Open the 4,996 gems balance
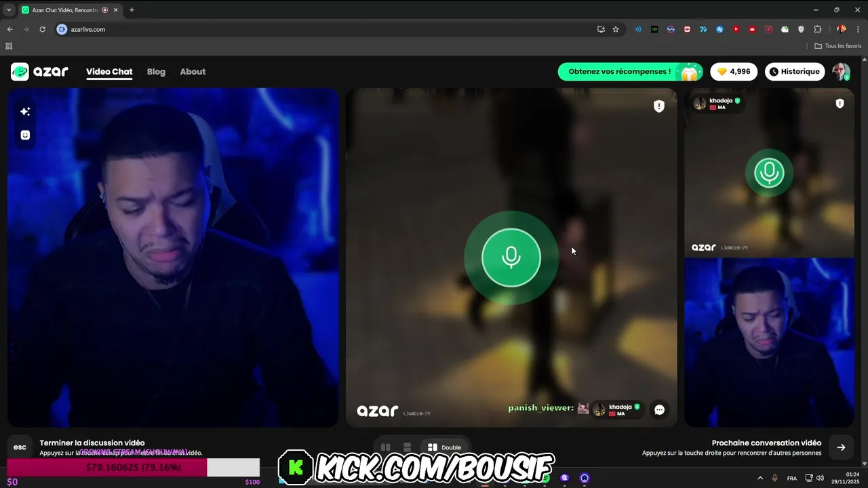Screen dimensions: 868x488 (x=734, y=72)
